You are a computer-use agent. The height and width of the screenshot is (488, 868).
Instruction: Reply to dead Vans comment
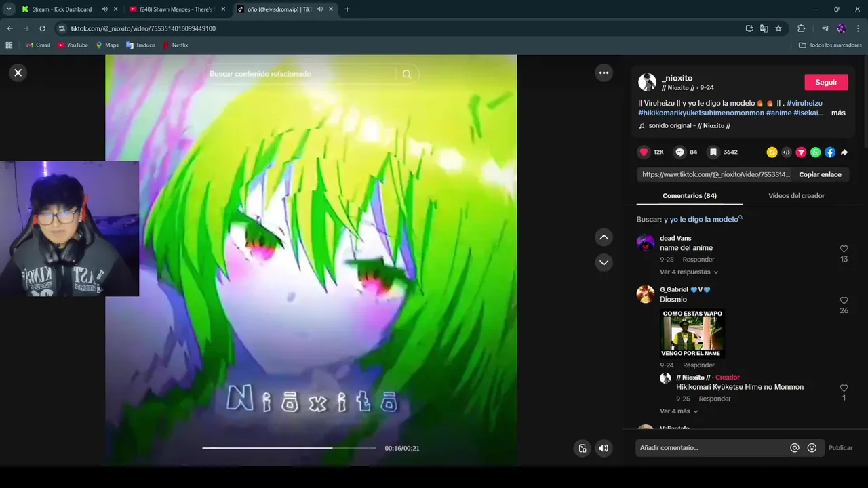(698, 260)
